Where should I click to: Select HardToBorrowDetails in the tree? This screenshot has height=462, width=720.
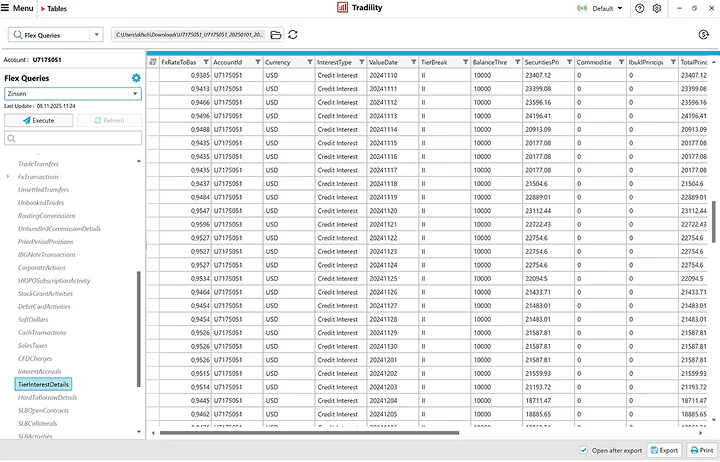pos(47,397)
